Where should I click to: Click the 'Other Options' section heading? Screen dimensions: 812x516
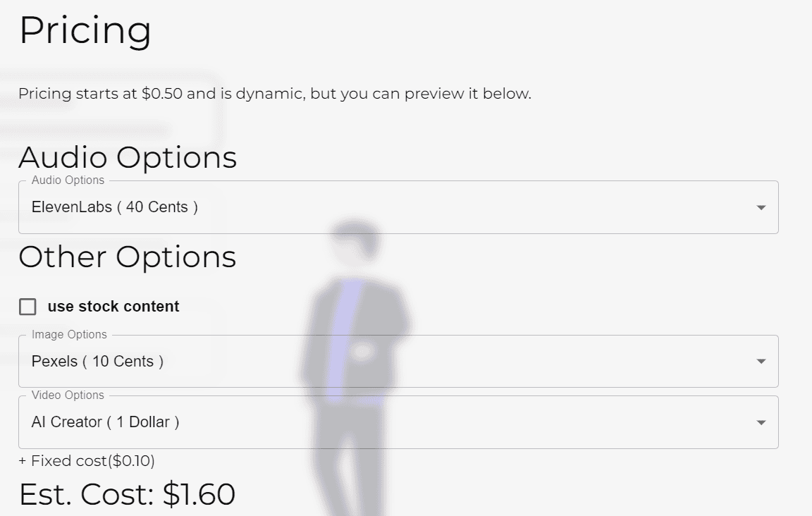pos(128,257)
